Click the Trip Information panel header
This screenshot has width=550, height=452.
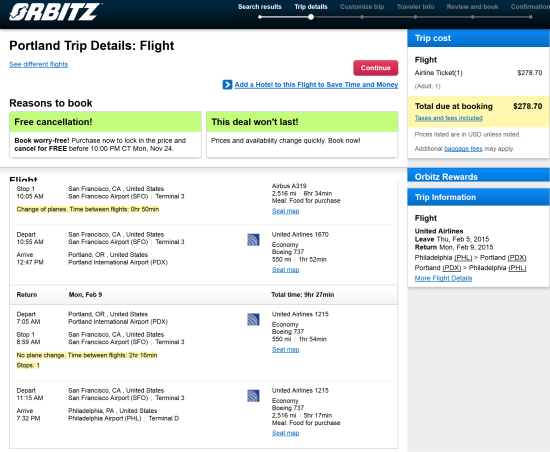click(x=478, y=197)
